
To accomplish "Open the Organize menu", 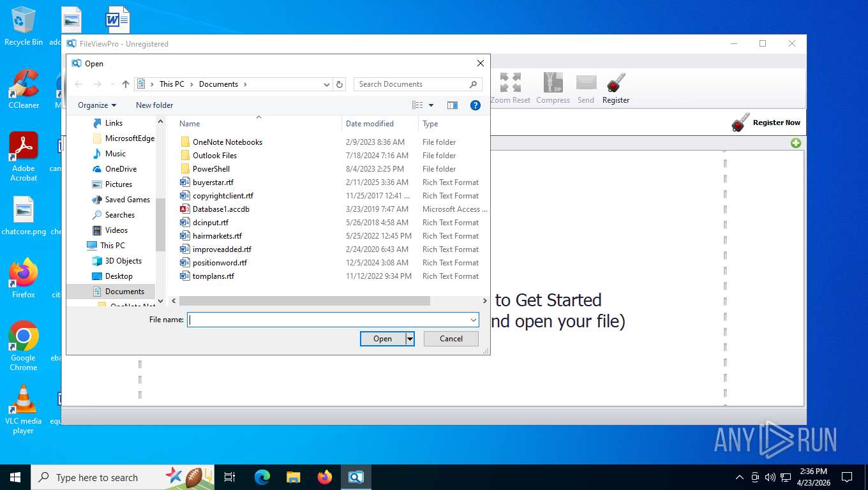I will coord(97,105).
